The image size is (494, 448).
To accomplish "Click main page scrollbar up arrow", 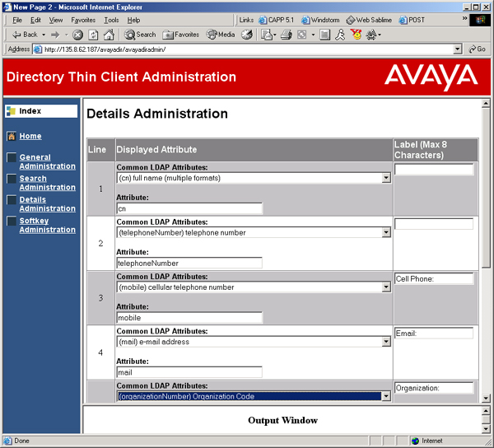I will [486, 103].
